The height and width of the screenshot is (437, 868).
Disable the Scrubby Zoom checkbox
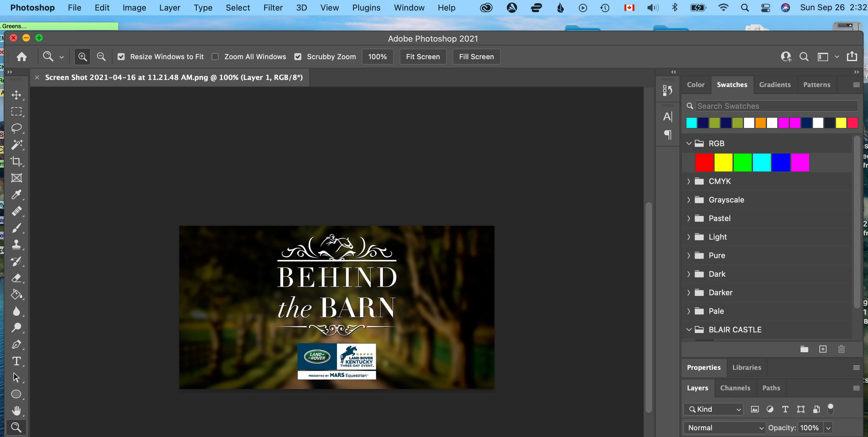(298, 57)
